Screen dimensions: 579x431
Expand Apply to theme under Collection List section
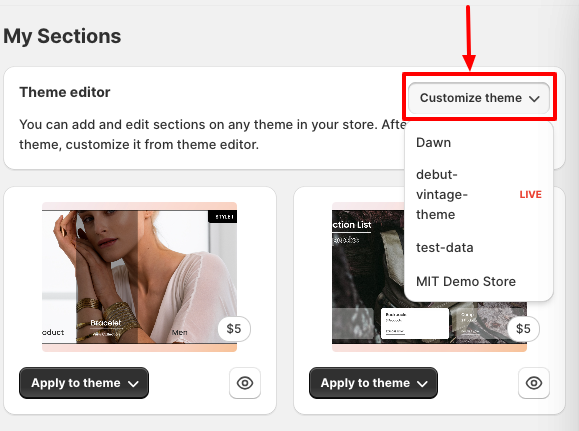click(x=373, y=383)
